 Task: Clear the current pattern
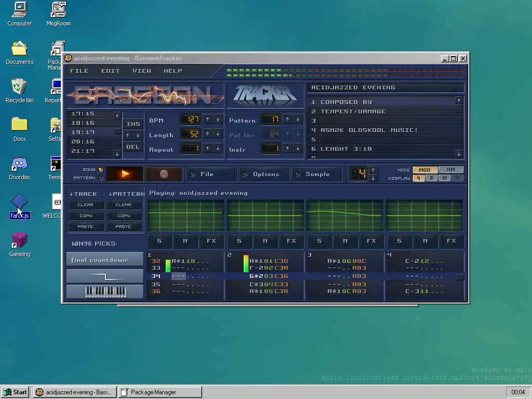(x=124, y=205)
